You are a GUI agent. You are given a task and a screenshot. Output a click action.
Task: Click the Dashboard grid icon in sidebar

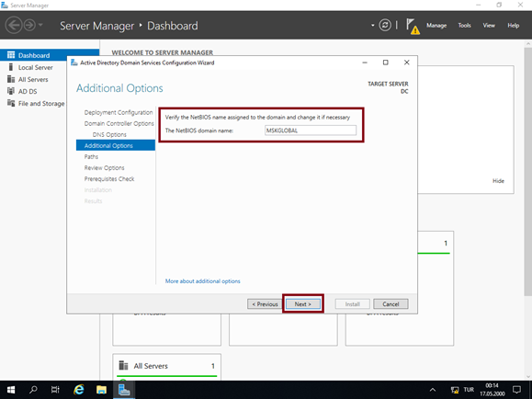11,55
